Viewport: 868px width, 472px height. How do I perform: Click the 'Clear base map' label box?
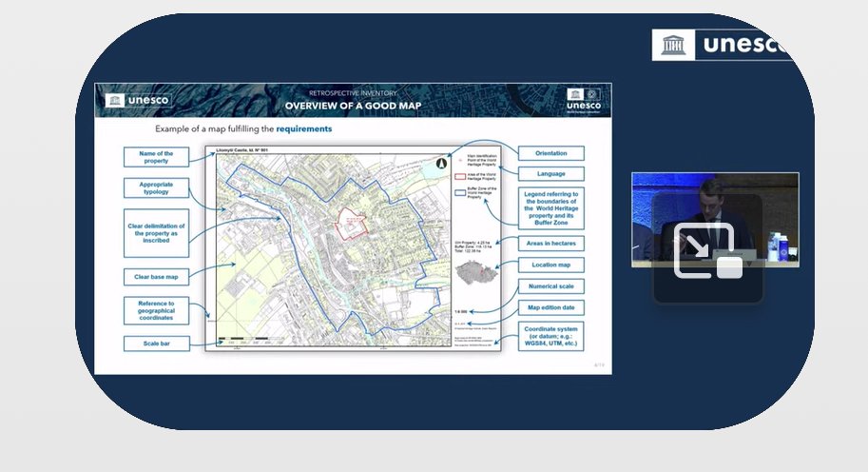156,277
